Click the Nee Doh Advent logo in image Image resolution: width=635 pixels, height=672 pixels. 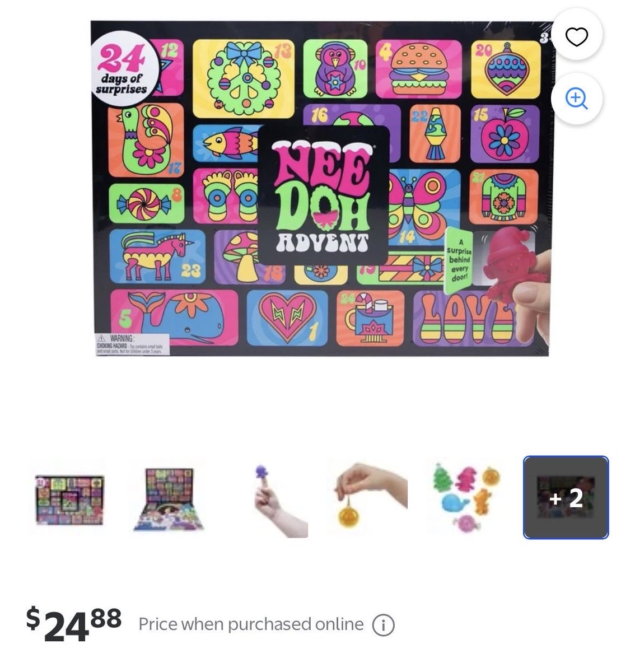coord(323,195)
